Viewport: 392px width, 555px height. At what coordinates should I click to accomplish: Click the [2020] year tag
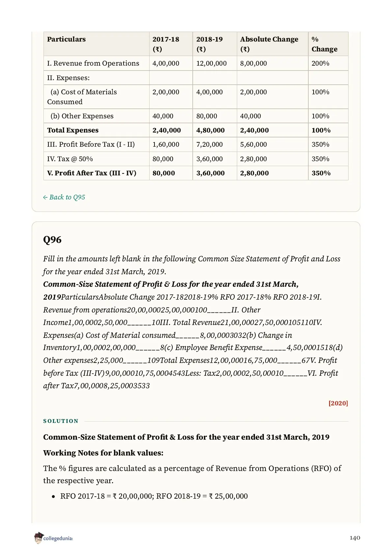click(x=338, y=403)
